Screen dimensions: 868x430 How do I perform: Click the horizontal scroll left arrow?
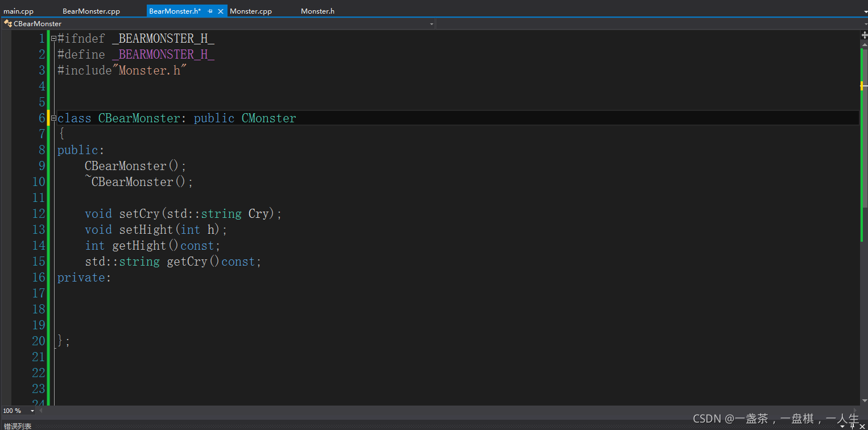(41, 411)
